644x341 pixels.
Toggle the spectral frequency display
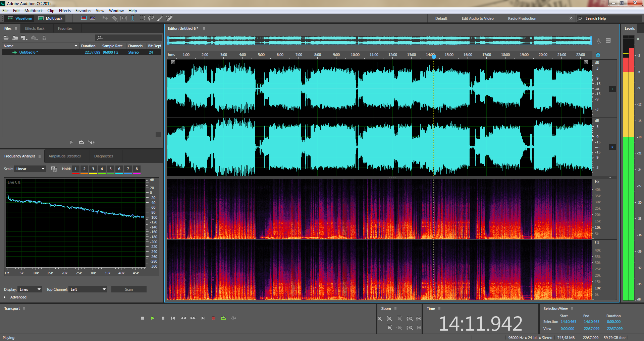click(84, 18)
